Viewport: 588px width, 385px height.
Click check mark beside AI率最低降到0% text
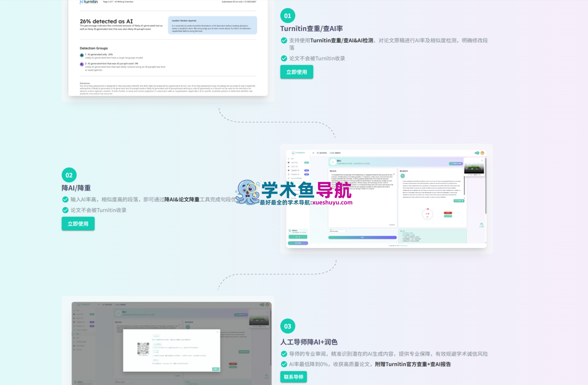pyautogui.click(x=284, y=364)
